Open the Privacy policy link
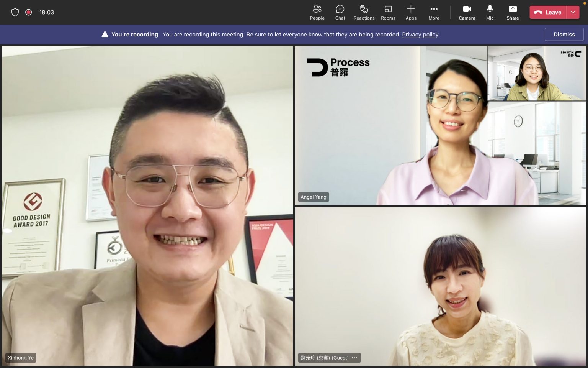Viewport: 588px width, 368px height. point(420,34)
